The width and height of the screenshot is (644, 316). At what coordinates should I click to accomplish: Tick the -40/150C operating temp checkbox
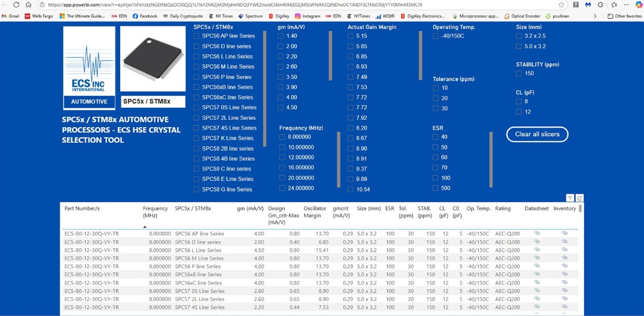435,36
